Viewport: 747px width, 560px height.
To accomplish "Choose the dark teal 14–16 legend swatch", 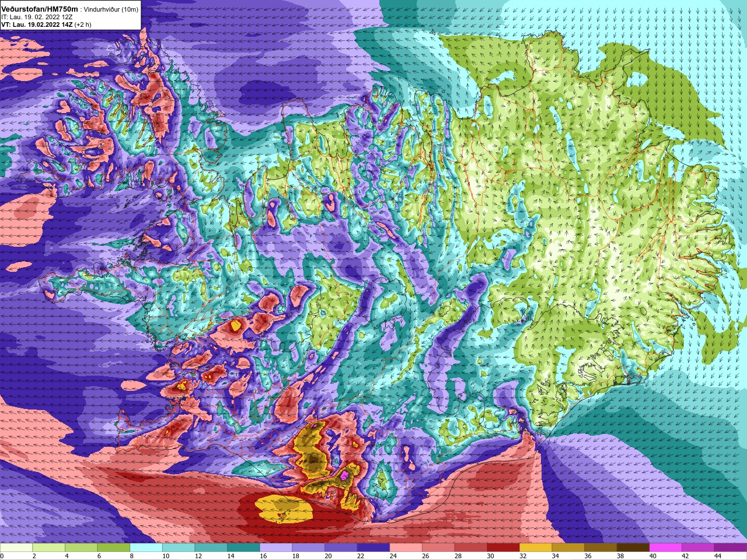I will pos(243,548).
